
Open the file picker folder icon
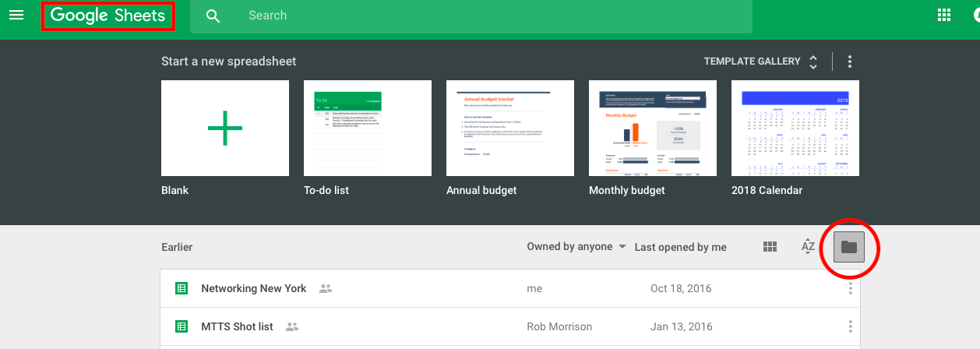pyautogui.click(x=848, y=248)
